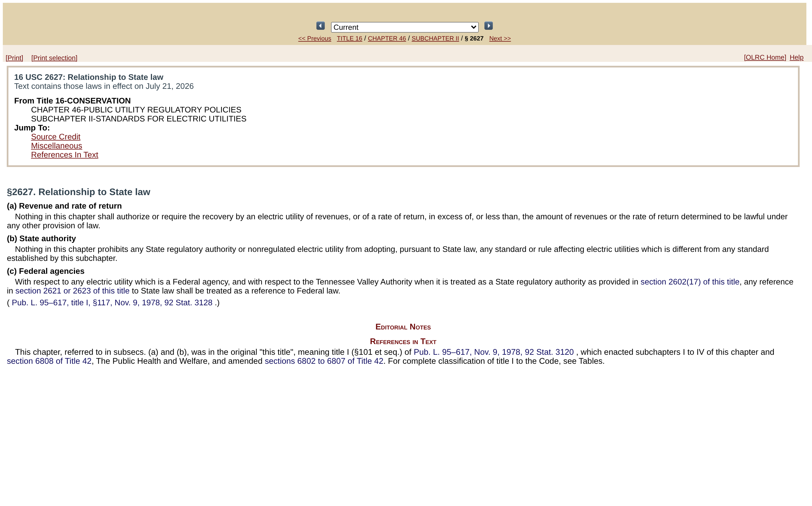Open the CHAPTER 46 breadcrumb link
Image resolution: width=812 pixels, height=506 pixels.
tap(387, 39)
